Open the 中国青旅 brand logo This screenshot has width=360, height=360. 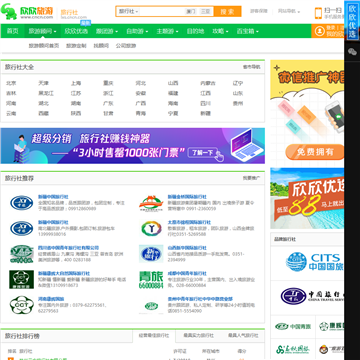point(293,326)
